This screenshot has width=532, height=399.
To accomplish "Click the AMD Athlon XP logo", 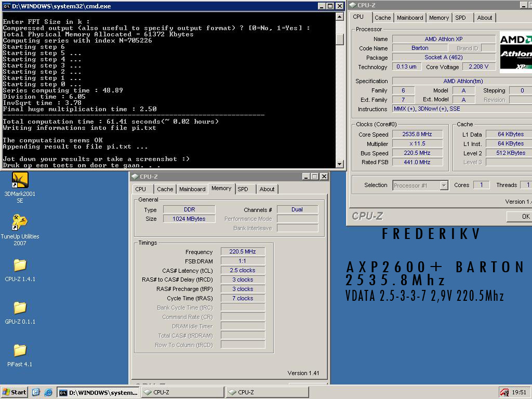I will 516,52.
